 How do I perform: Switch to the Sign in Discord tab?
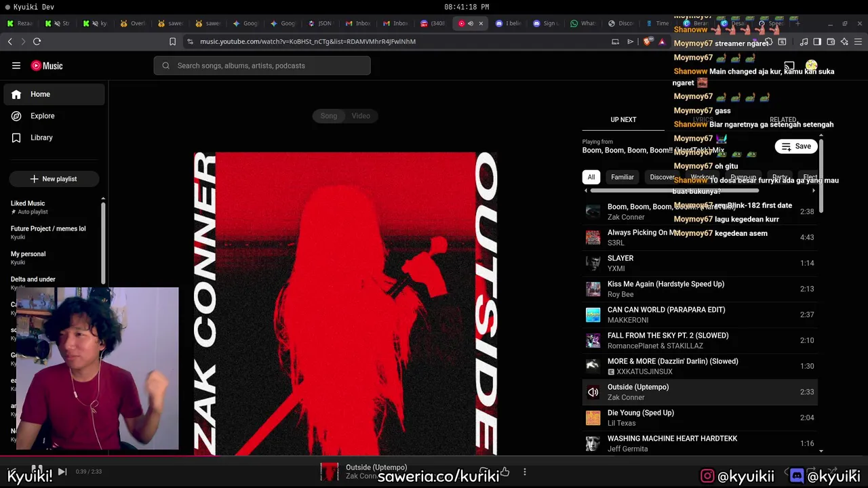click(x=546, y=23)
